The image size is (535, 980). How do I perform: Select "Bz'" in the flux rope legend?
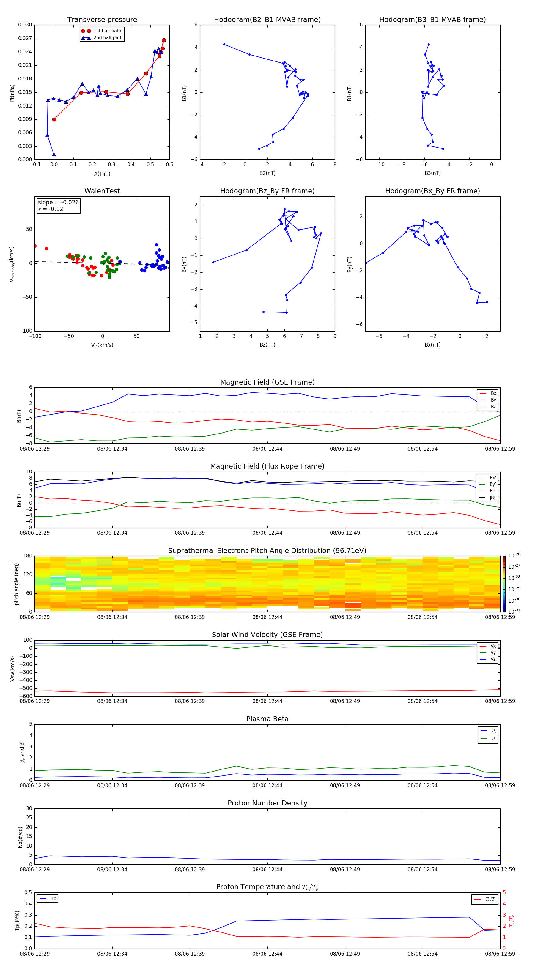(x=487, y=491)
